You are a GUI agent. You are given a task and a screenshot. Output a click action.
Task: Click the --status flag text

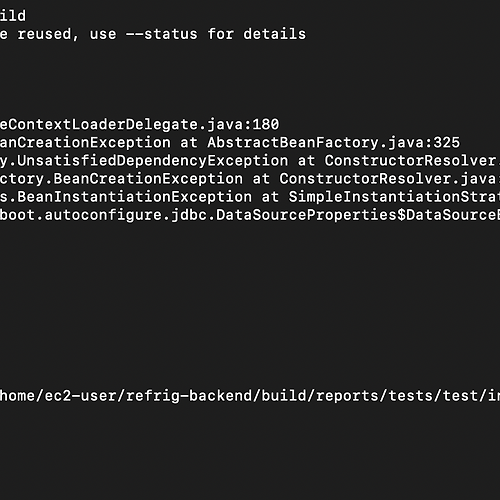(x=161, y=34)
